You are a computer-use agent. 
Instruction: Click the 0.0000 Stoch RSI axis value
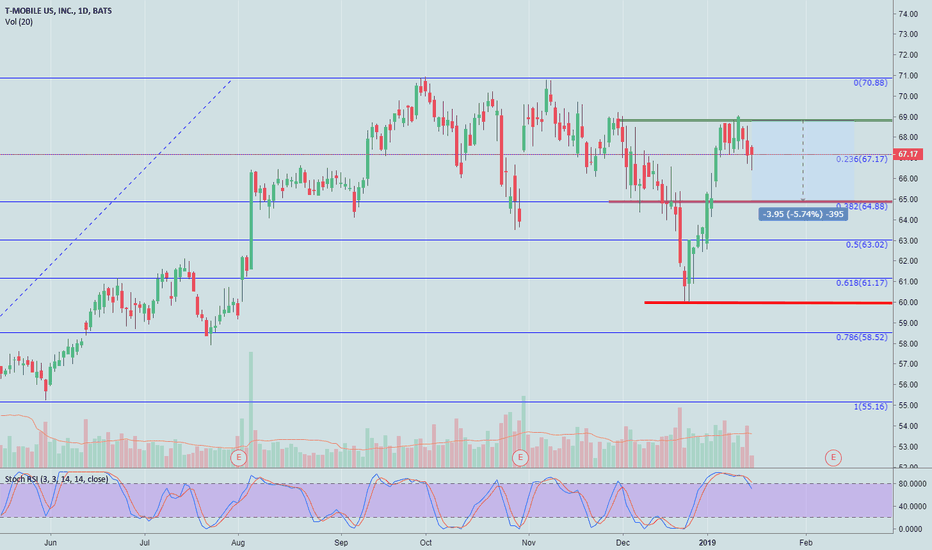coord(912,529)
